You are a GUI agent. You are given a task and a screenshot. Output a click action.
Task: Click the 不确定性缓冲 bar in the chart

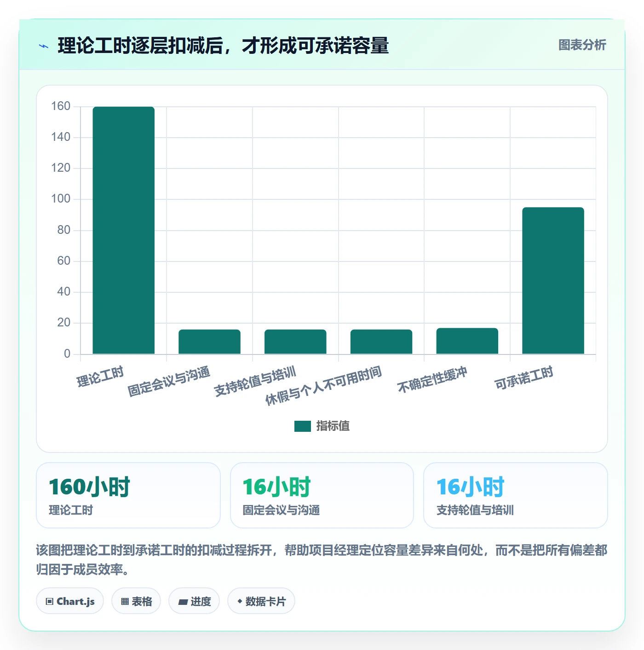click(467, 341)
